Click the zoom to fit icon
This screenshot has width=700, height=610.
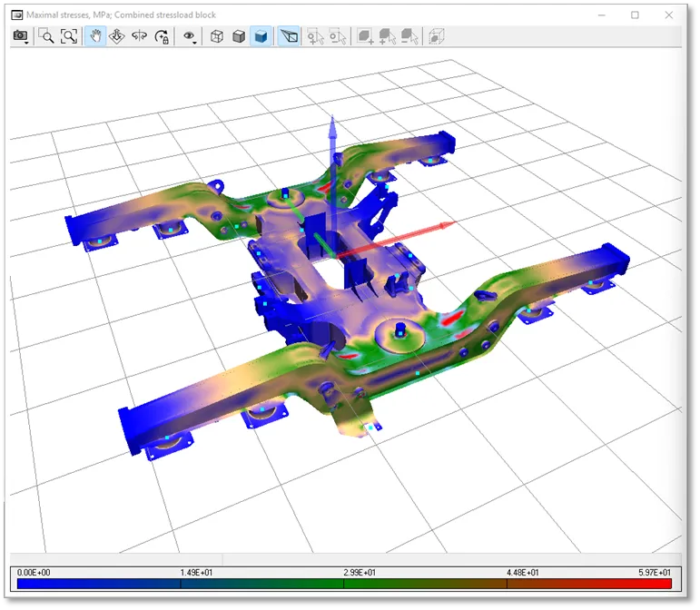coord(69,36)
